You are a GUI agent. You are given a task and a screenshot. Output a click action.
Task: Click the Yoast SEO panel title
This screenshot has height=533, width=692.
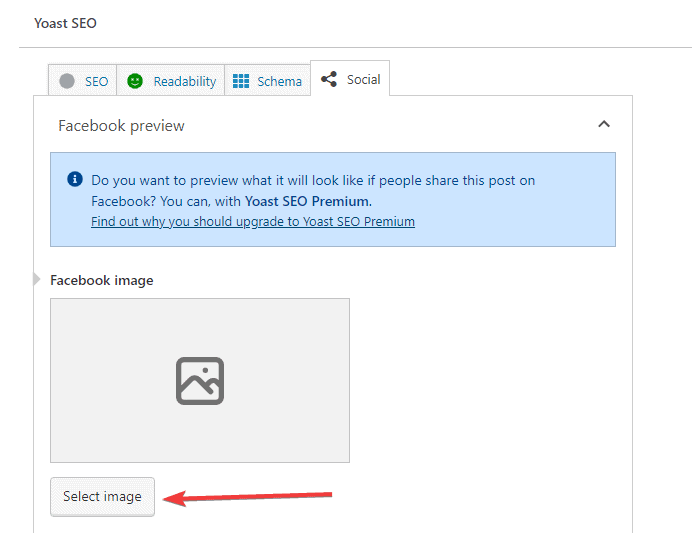(x=65, y=23)
